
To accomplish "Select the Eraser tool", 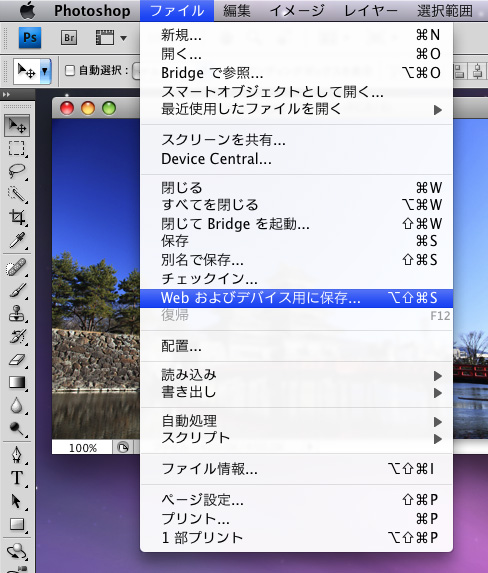I will coord(17,360).
